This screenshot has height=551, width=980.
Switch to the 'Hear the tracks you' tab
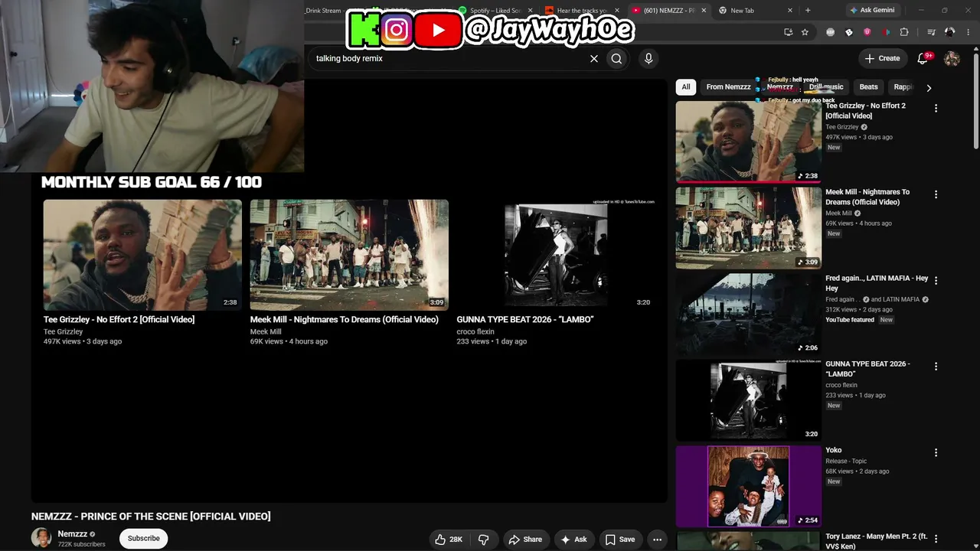tap(583, 11)
